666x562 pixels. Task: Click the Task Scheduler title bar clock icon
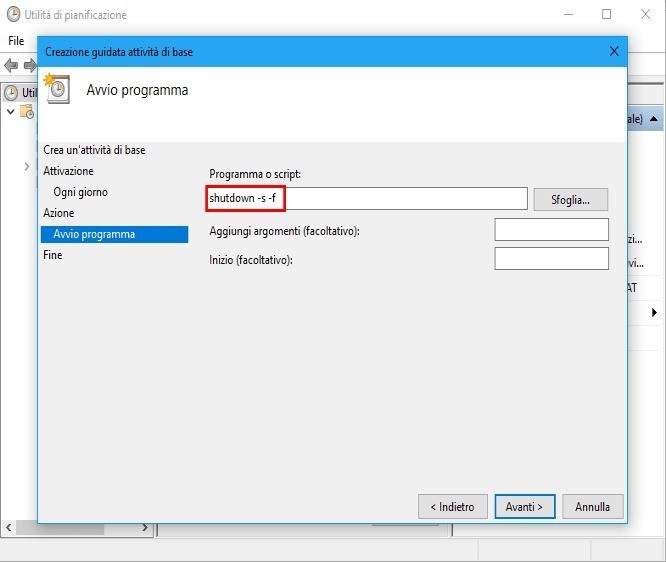pos(13,15)
